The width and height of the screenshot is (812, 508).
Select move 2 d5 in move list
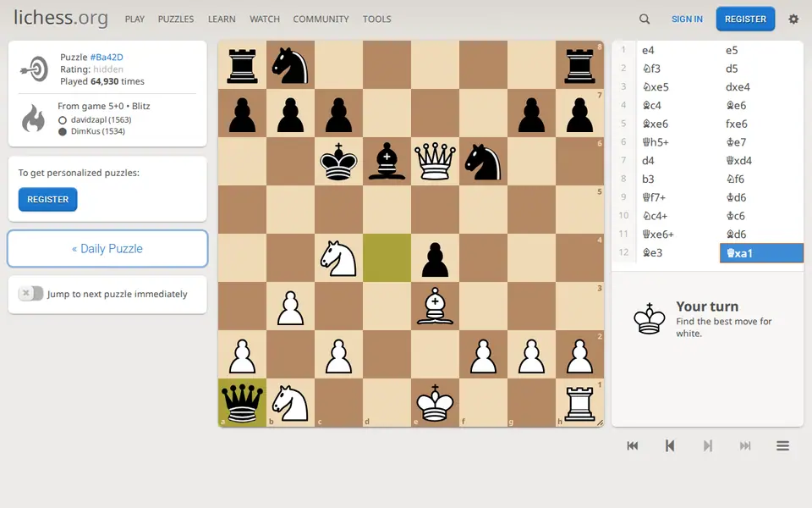[761, 69]
